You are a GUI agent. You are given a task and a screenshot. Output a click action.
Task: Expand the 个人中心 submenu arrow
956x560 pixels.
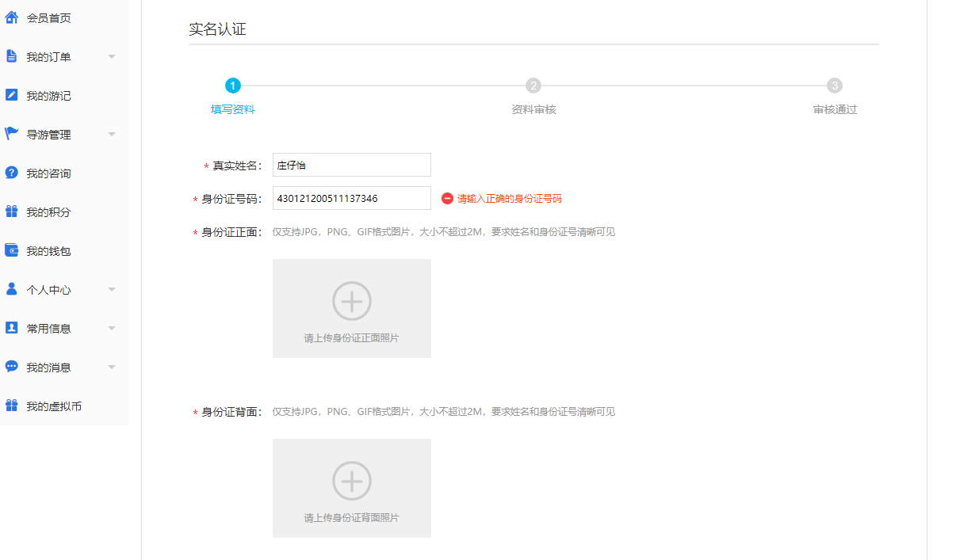click(x=112, y=290)
